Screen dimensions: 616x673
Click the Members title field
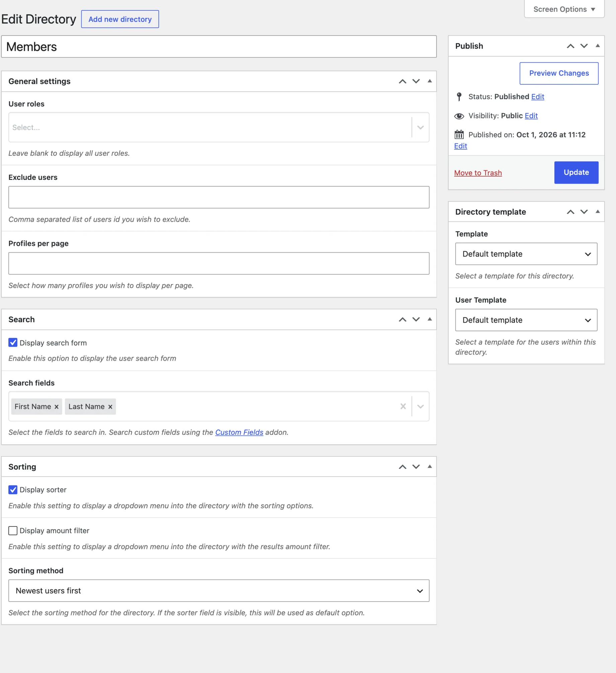point(219,47)
